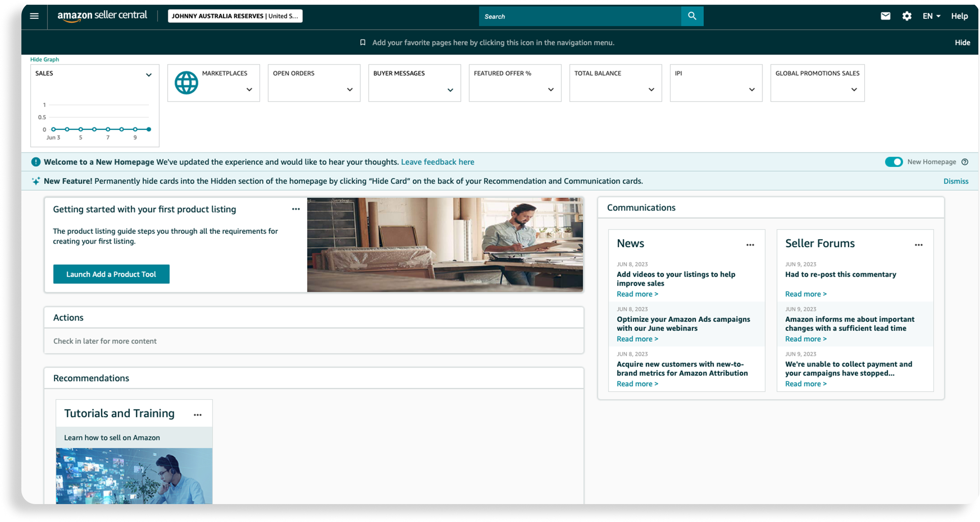The image size is (980, 522).
Task: Open 'We're unable to collect payment' headline
Action: [848, 369]
